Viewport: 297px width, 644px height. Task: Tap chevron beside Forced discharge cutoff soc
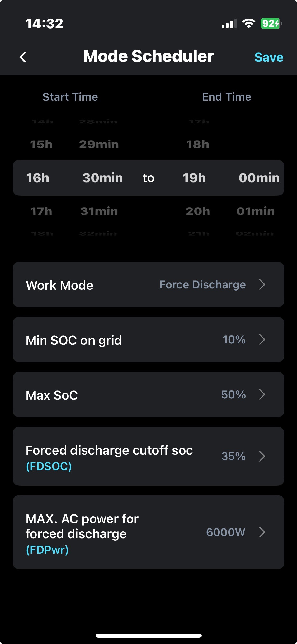262,456
